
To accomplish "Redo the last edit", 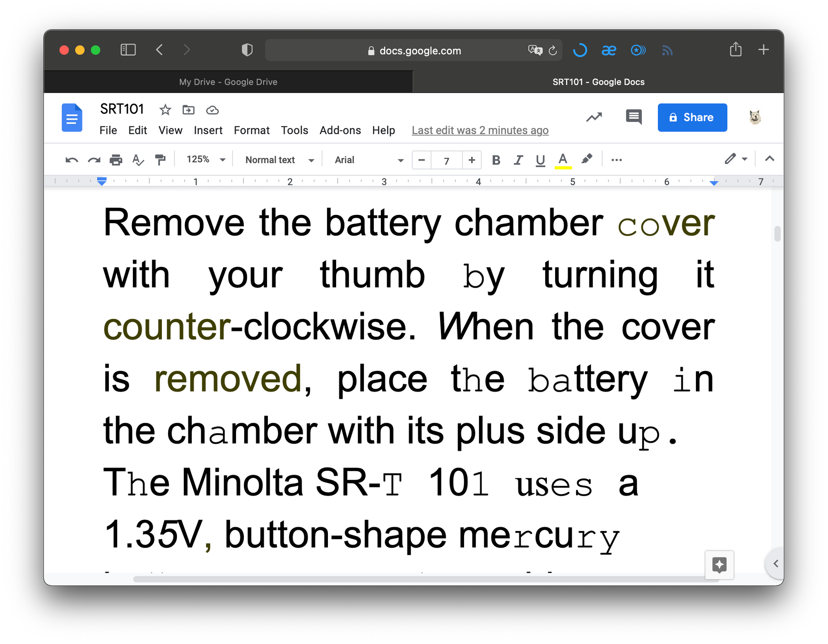I will [x=94, y=160].
